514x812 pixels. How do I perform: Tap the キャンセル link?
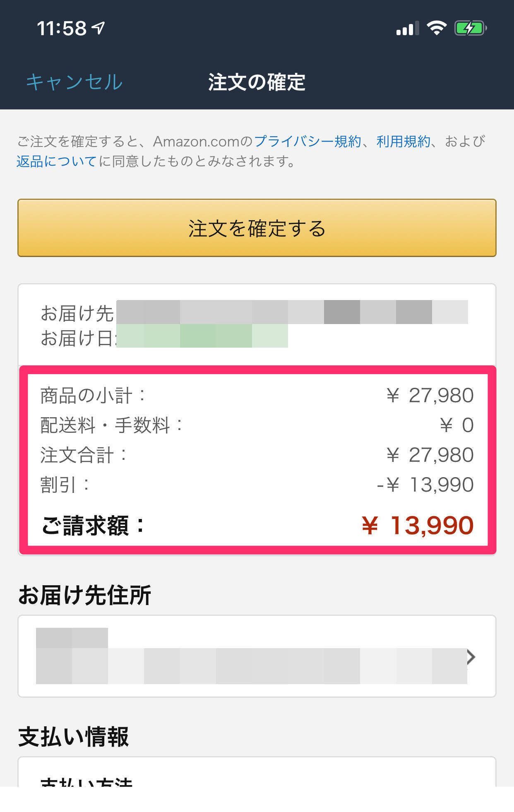(x=74, y=82)
